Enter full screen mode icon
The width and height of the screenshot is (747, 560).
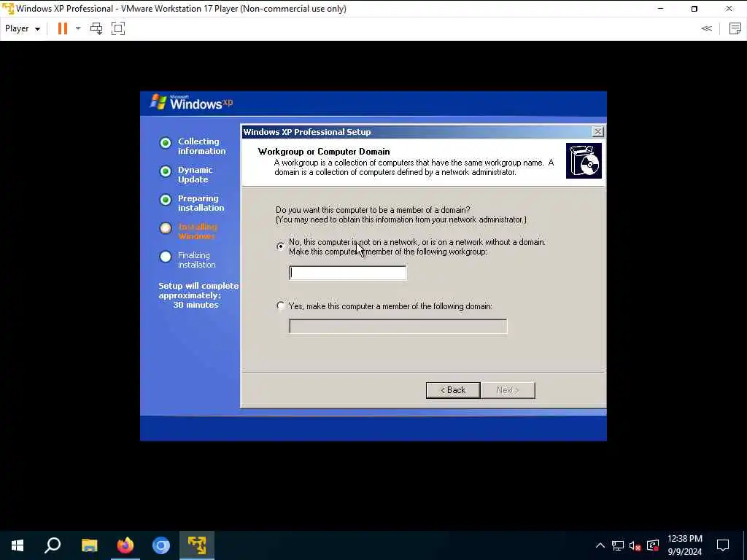pos(118,28)
